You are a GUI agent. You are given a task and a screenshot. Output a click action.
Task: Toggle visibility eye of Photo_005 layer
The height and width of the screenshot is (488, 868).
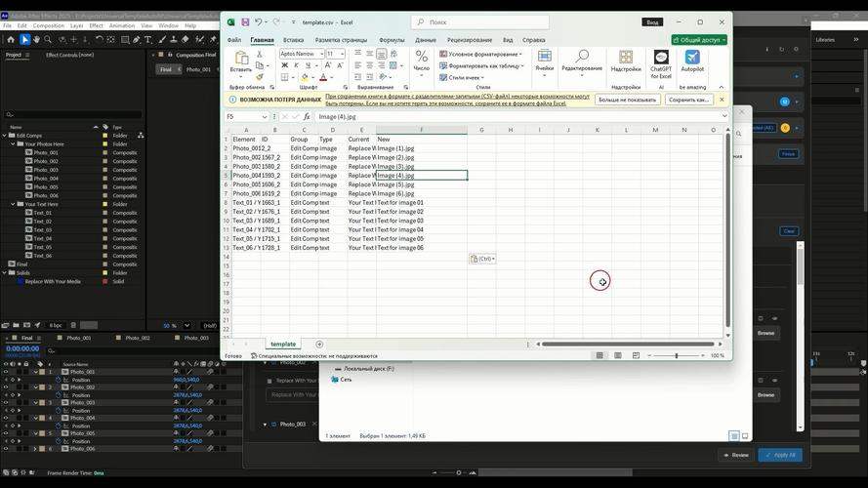6,433
